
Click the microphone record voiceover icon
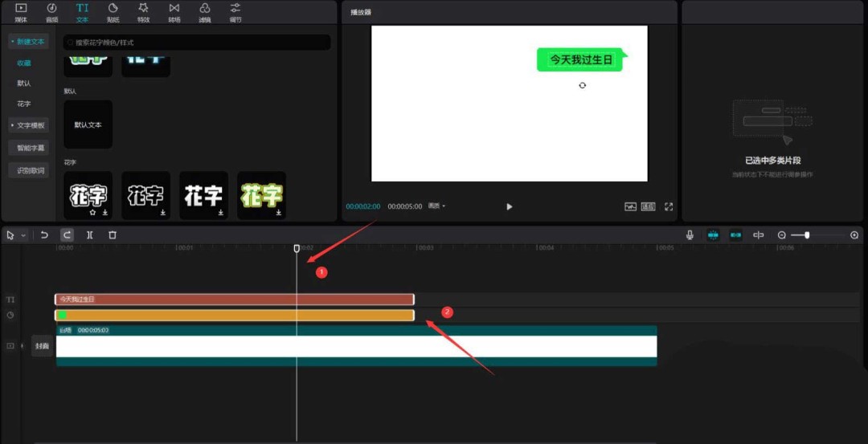pyautogui.click(x=690, y=235)
